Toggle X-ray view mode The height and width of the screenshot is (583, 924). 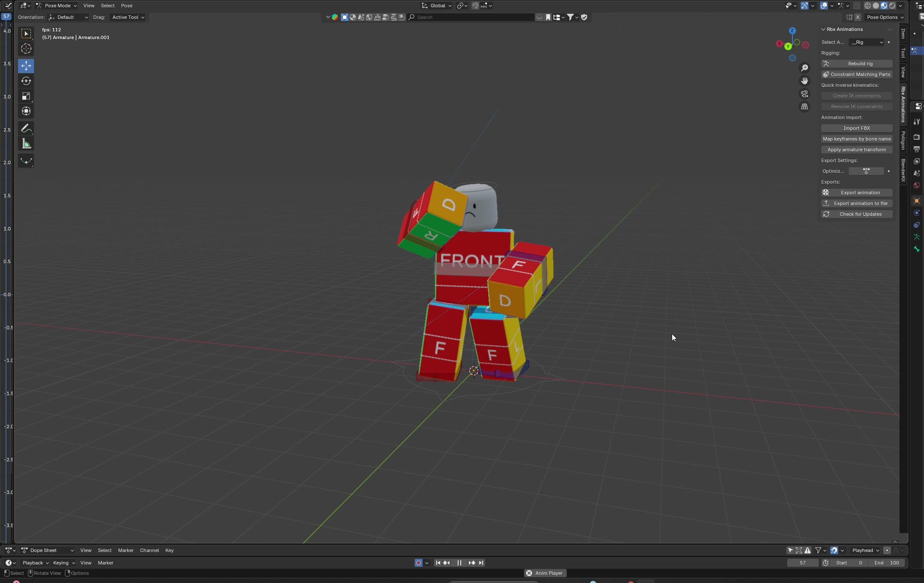click(857, 6)
